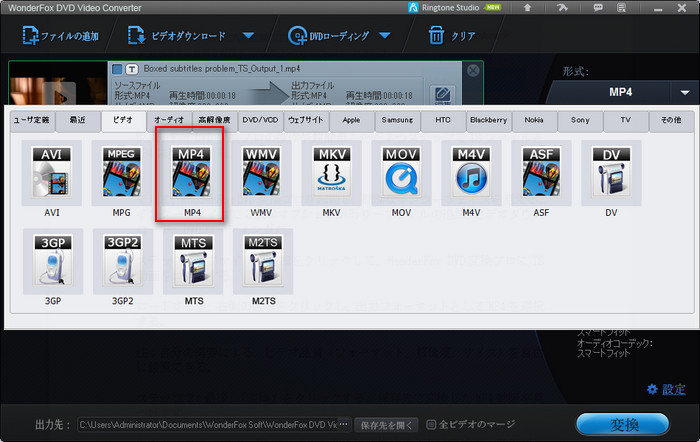Open the Sony device tab

pos(580,121)
